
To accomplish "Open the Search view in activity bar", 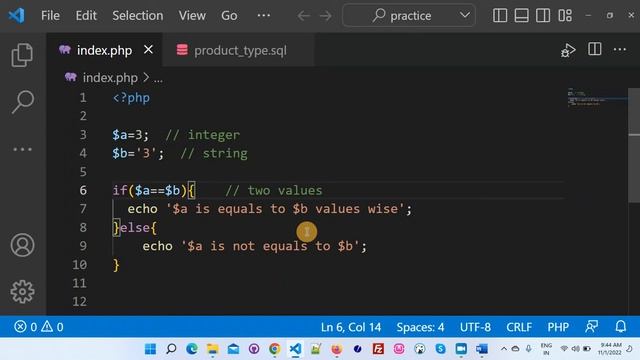I will tap(22, 102).
